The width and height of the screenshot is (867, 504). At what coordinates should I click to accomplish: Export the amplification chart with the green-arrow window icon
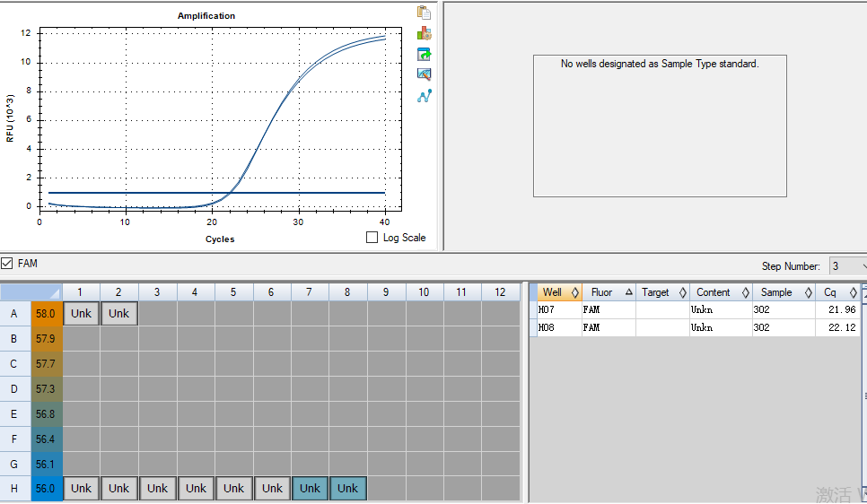click(x=425, y=54)
